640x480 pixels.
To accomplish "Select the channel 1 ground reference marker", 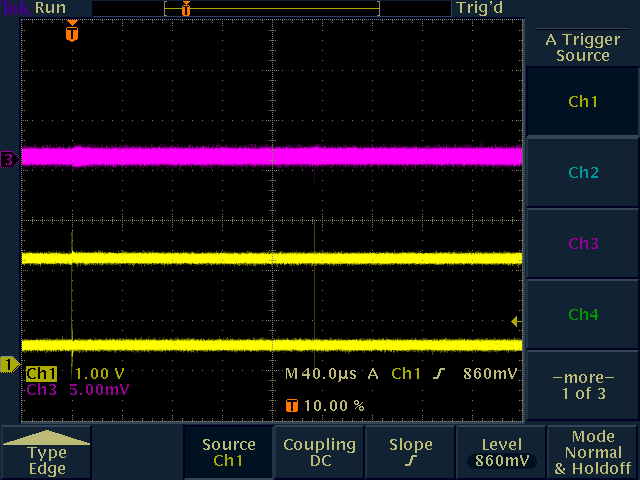I will (8, 365).
